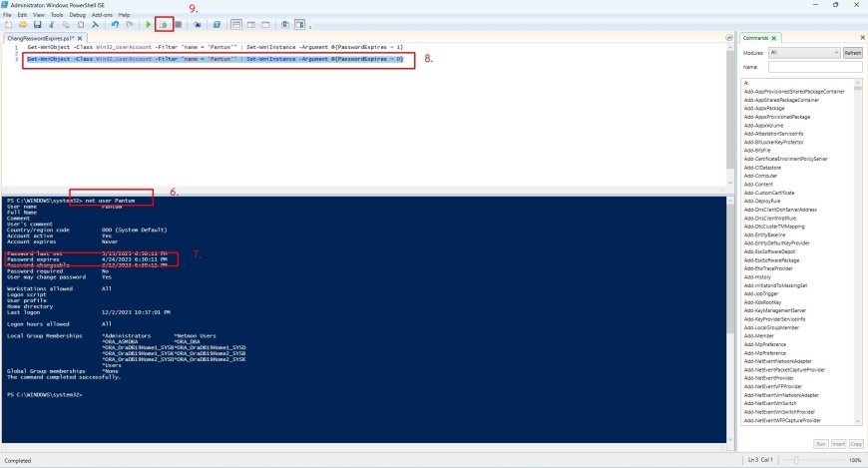
Task: Click the Refresh button in Commands pane
Action: click(852, 53)
